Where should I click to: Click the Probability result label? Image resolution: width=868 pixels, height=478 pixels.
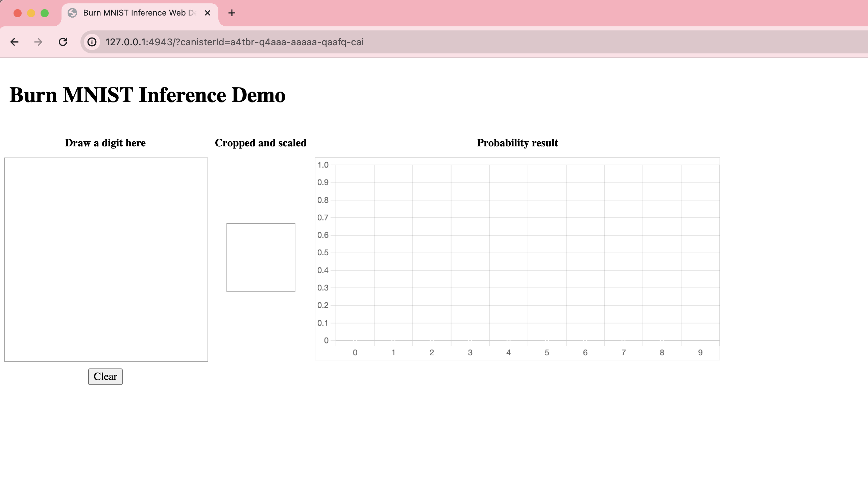click(517, 142)
